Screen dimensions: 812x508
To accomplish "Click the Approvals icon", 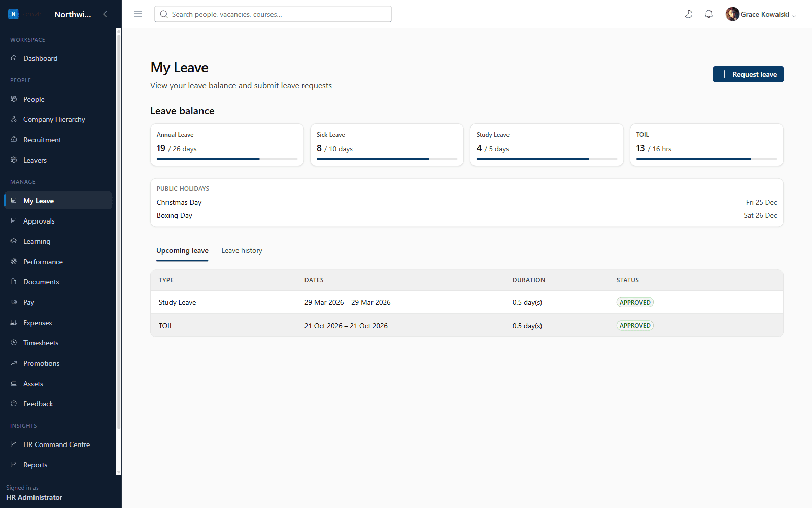I will [x=14, y=221].
